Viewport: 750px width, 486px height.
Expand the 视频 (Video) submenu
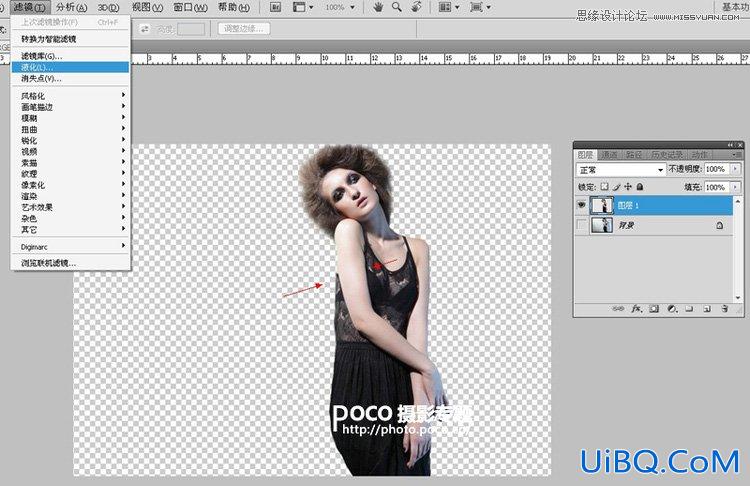pyautogui.click(x=70, y=151)
